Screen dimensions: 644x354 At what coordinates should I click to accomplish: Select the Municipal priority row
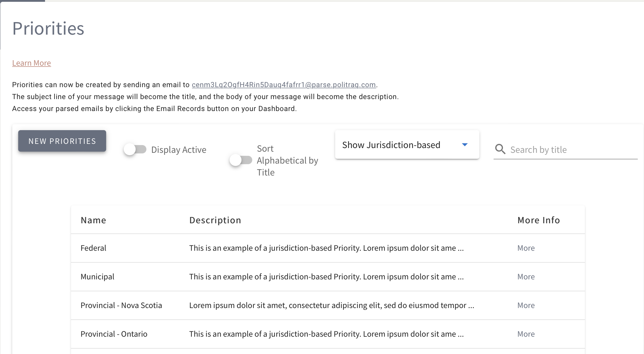tap(97, 277)
